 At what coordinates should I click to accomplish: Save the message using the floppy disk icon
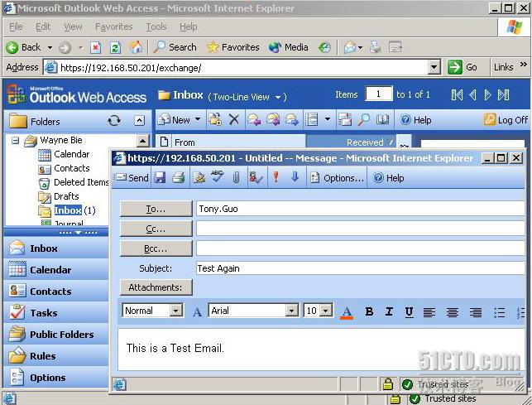160,177
